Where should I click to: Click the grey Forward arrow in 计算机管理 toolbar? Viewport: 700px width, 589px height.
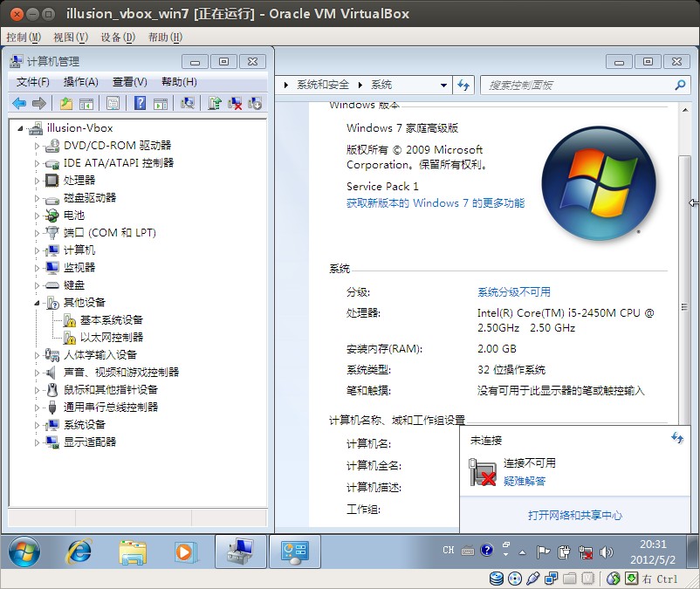39,104
